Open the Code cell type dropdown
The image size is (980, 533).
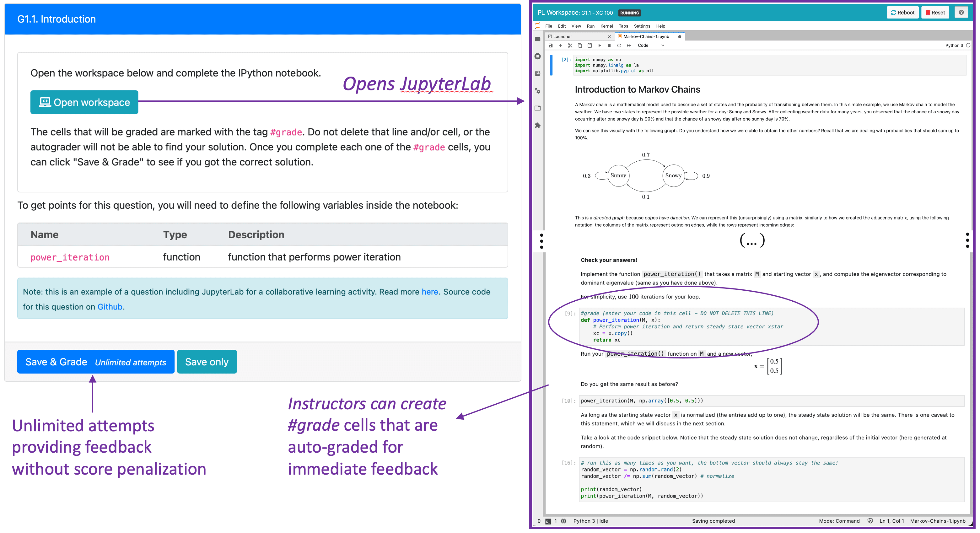point(651,45)
